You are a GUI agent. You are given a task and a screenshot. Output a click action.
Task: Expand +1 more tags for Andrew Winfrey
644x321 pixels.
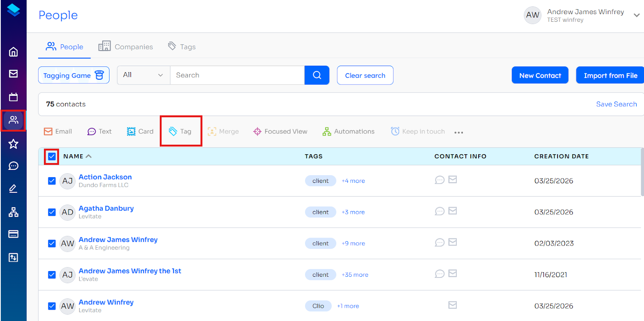348,306
